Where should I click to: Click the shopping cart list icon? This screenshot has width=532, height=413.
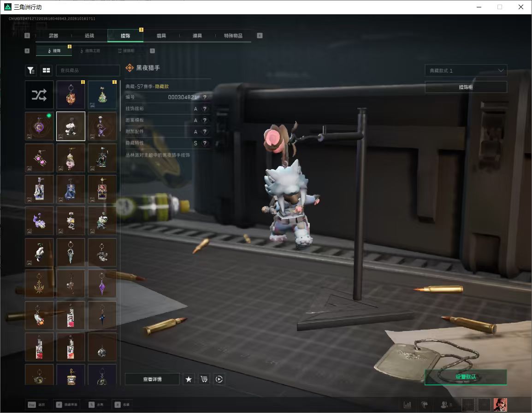coord(204,379)
